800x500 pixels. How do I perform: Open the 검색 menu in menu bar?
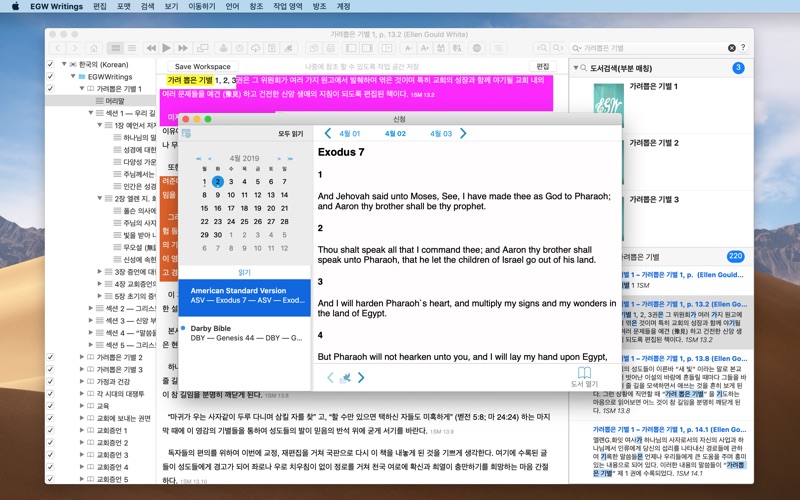(x=147, y=7)
